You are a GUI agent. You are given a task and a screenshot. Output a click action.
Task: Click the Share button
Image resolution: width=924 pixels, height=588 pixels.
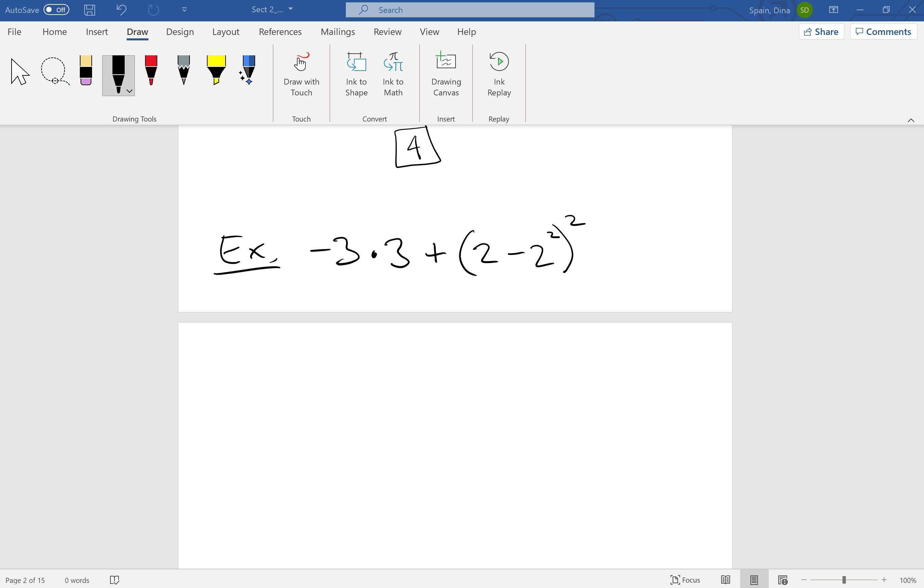coord(821,32)
